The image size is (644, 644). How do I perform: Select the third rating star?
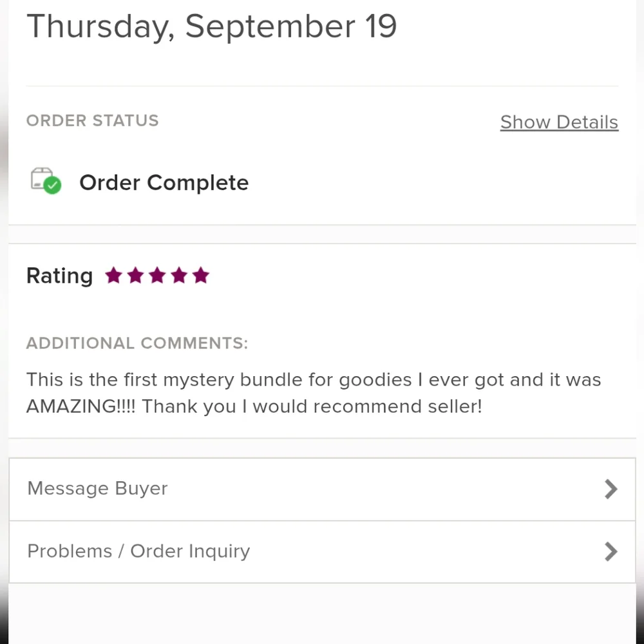click(157, 275)
